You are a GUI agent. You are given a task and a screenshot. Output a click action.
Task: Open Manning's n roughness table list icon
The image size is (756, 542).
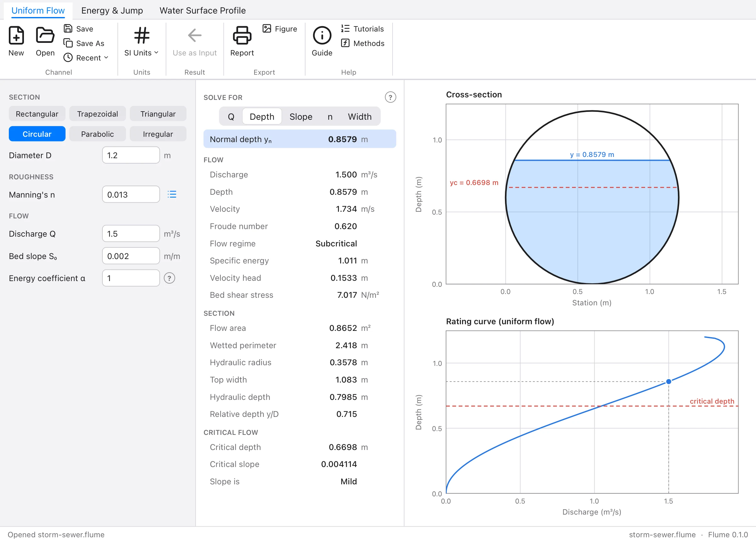(172, 194)
